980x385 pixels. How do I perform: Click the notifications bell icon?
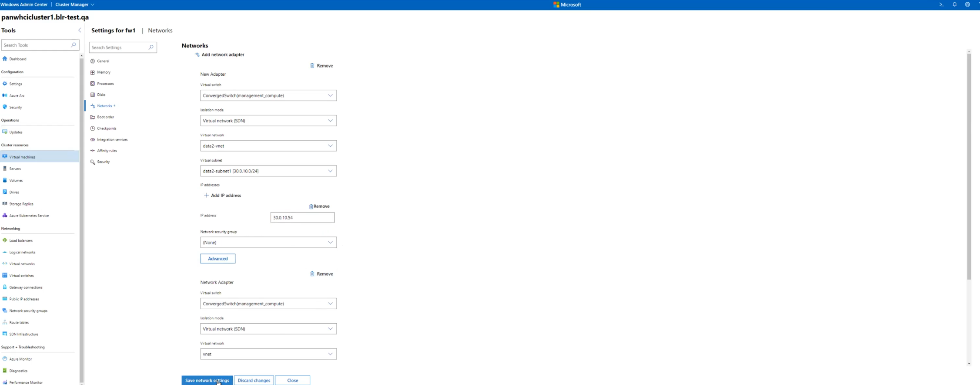[955, 4]
